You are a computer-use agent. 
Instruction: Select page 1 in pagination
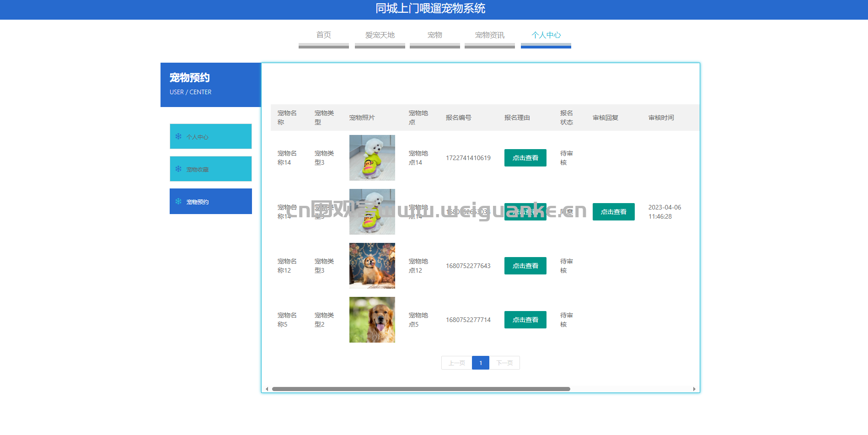[481, 363]
